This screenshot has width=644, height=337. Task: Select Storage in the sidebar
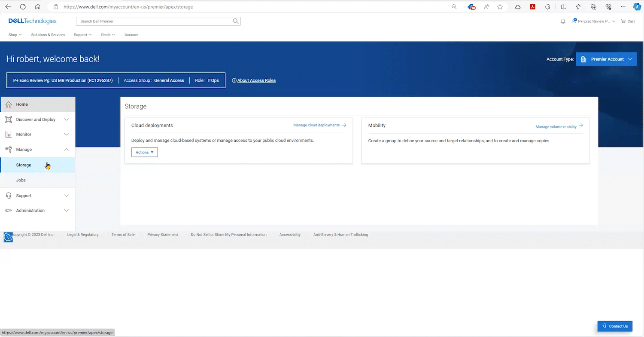coord(38,165)
